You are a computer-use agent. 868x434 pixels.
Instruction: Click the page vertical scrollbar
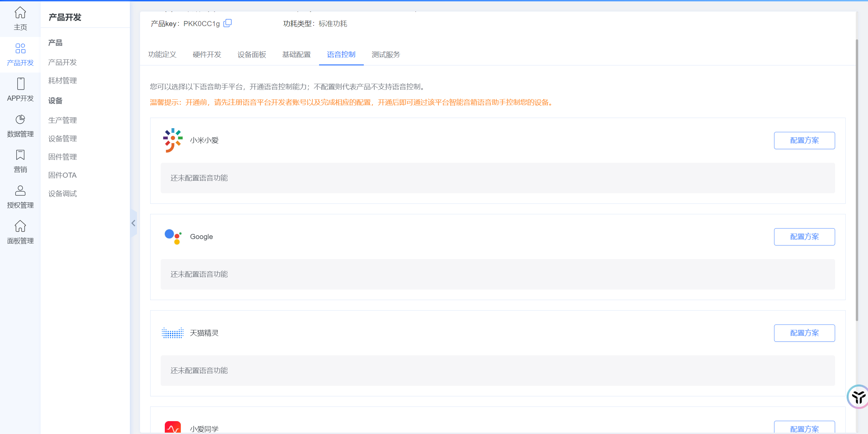[857, 180]
